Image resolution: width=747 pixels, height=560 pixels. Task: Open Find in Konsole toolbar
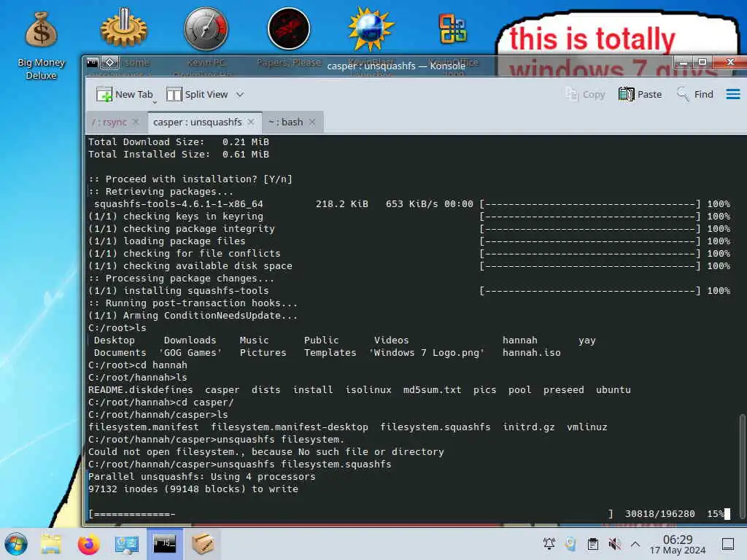[694, 94]
